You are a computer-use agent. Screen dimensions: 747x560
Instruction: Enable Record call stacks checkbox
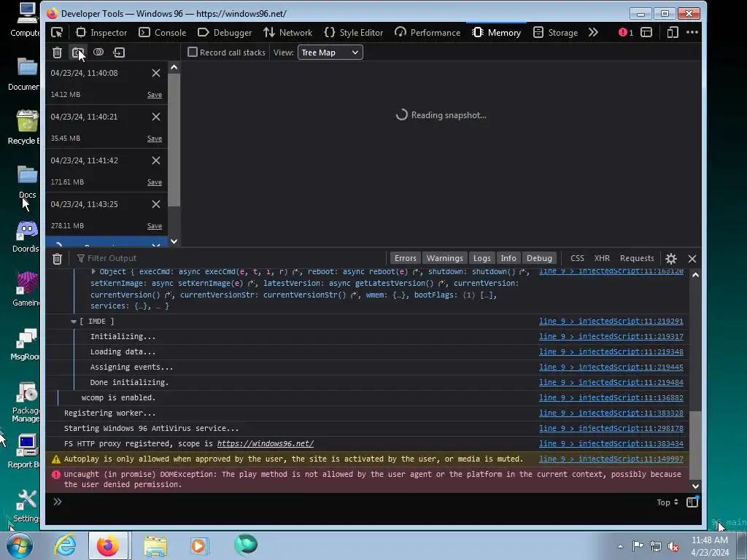[193, 52]
